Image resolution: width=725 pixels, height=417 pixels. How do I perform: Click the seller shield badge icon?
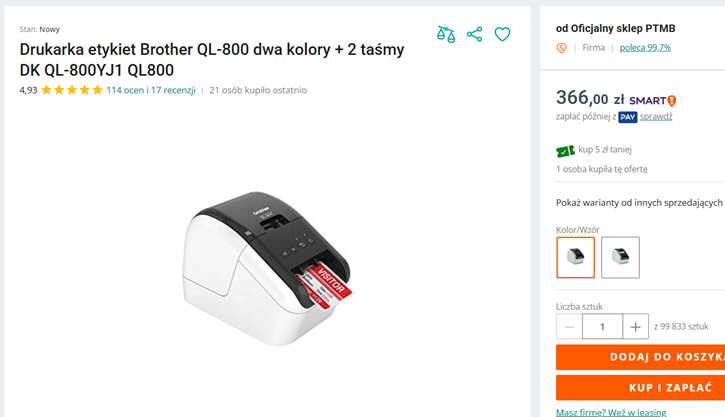pyautogui.click(x=561, y=48)
